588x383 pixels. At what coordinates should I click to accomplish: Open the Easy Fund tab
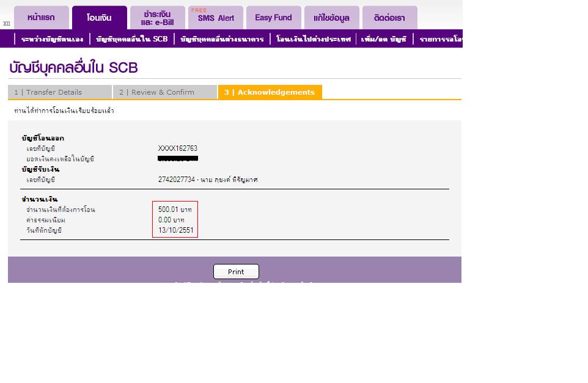coord(274,18)
